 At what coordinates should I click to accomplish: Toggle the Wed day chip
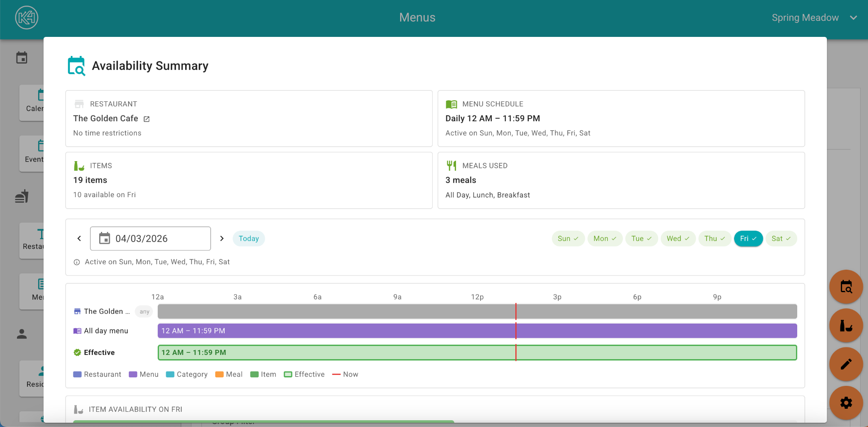point(677,239)
